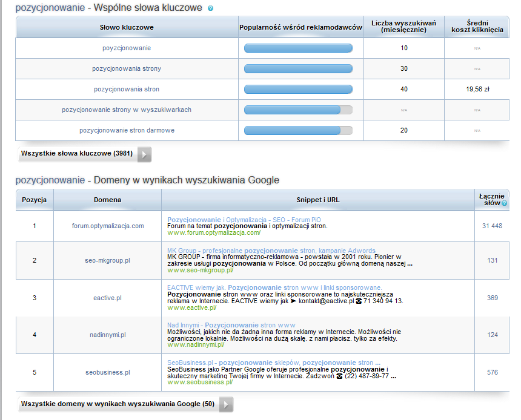Open keyword link 'poyzcjonowanie'
521x420 pixels.
coord(127,48)
